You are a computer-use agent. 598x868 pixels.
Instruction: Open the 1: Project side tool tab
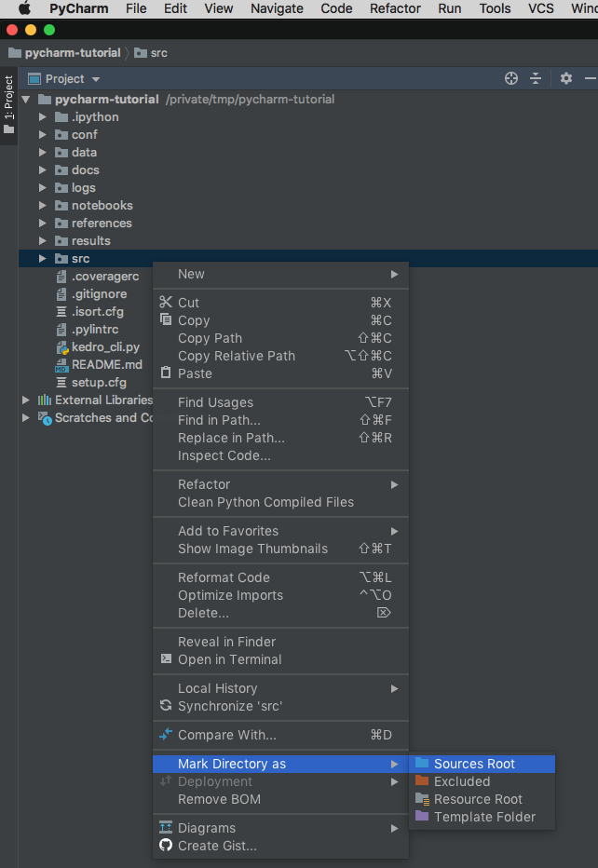(x=9, y=104)
